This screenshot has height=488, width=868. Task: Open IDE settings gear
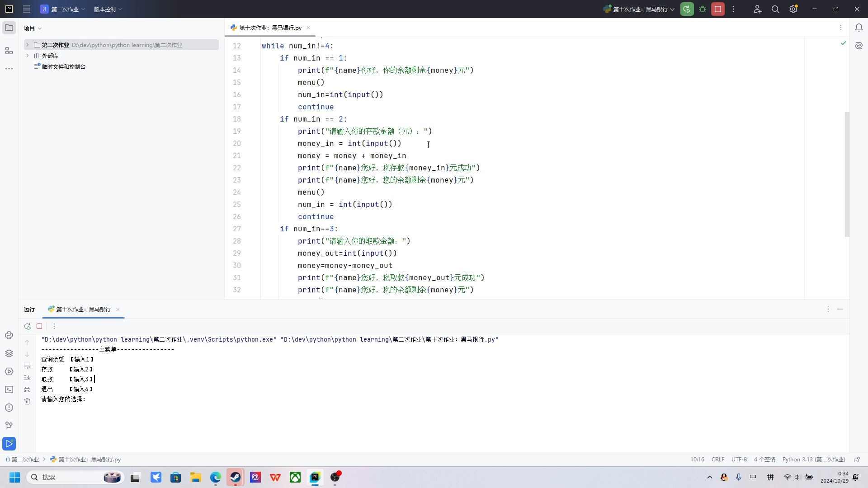tap(793, 9)
